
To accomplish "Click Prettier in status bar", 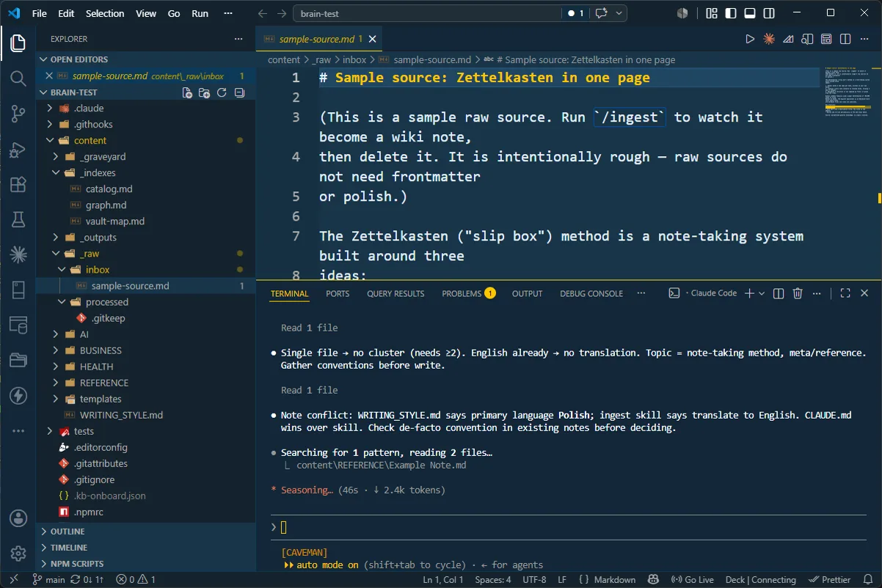I will 830,579.
